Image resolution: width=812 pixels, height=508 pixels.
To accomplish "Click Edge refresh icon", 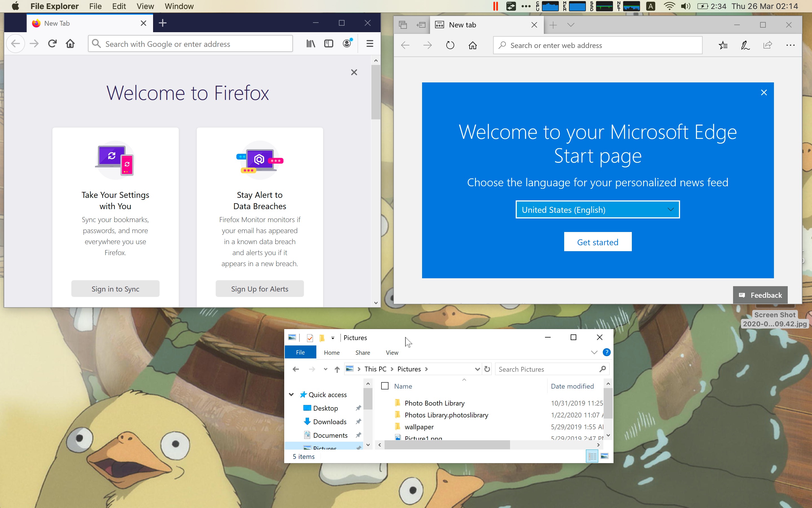I will 450,45.
